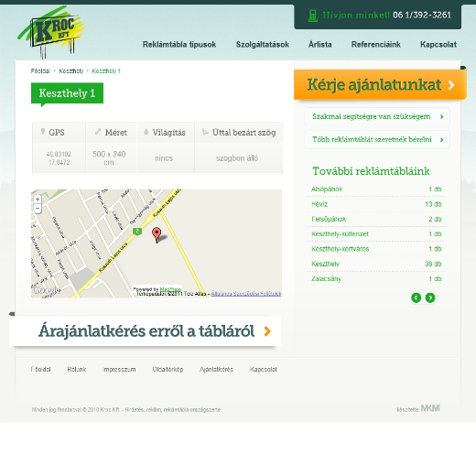Image resolution: width=476 pixels, height=476 pixels.
Task: Click Kapcsolat in footer navigation
Action: click(264, 370)
